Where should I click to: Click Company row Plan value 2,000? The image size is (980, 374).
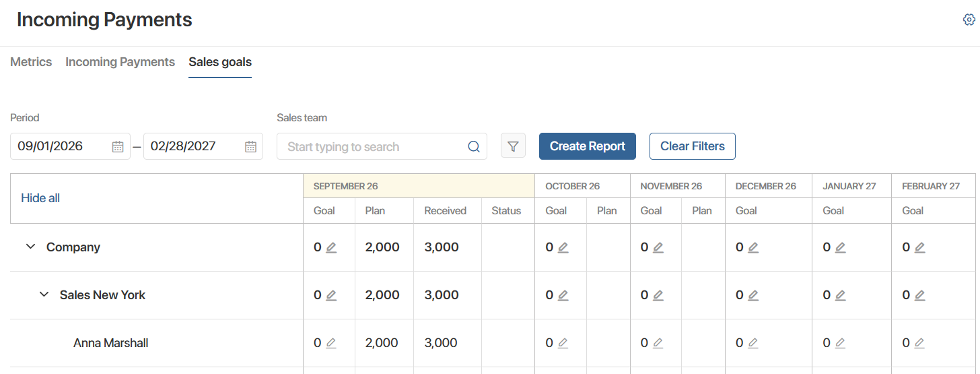382,247
